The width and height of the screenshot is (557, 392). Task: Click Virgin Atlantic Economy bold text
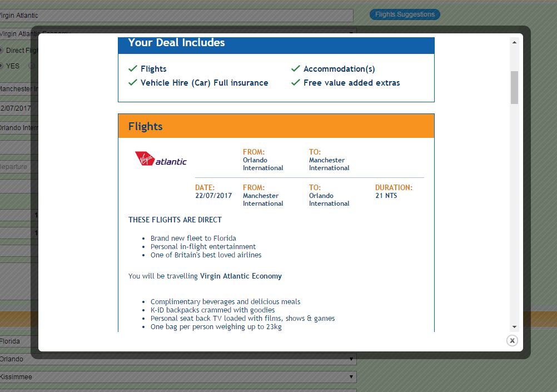pos(241,276)
